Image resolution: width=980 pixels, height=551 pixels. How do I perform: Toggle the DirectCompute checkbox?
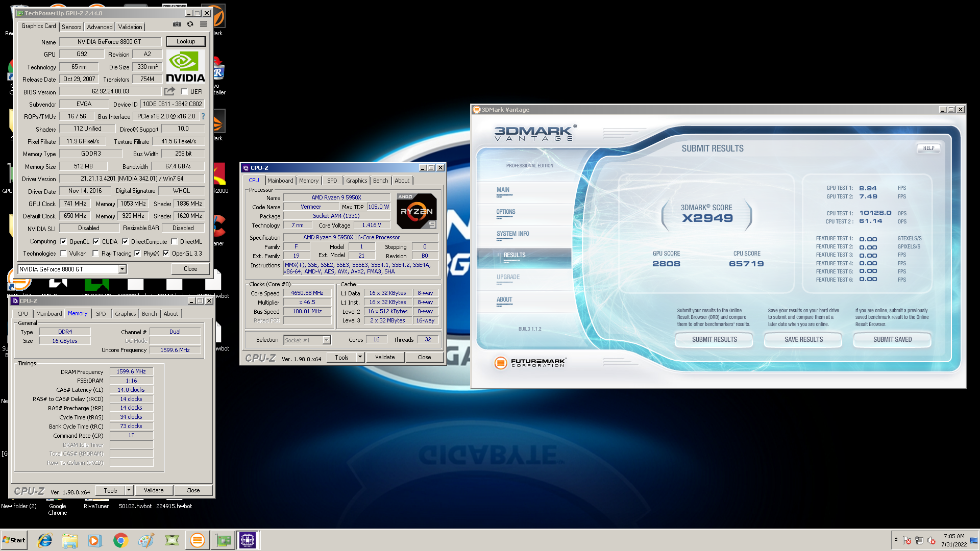(125, 242)
